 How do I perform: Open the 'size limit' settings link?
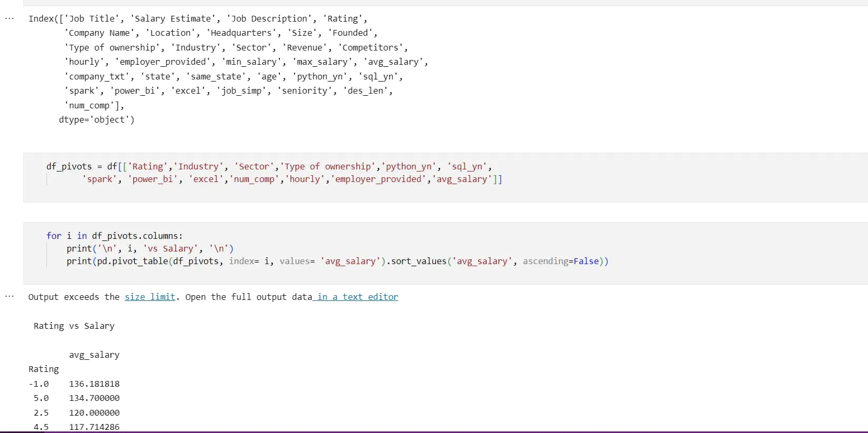(150, 297)
